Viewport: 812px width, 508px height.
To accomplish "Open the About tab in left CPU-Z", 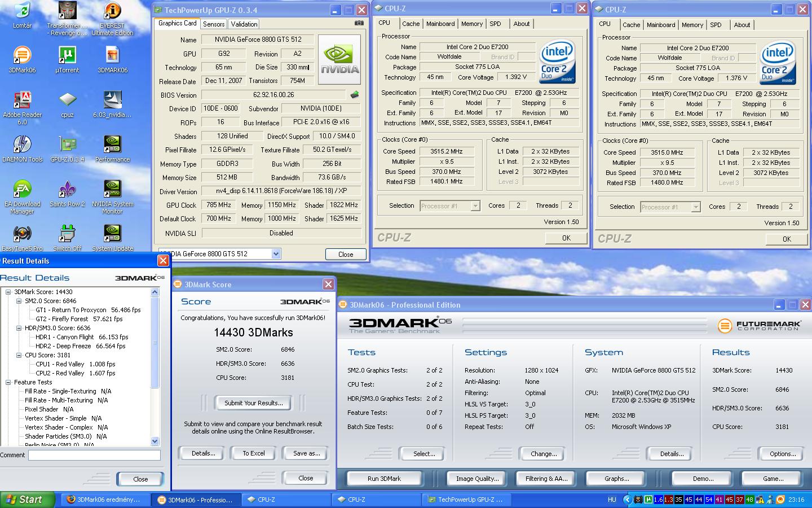I will 522,24.
